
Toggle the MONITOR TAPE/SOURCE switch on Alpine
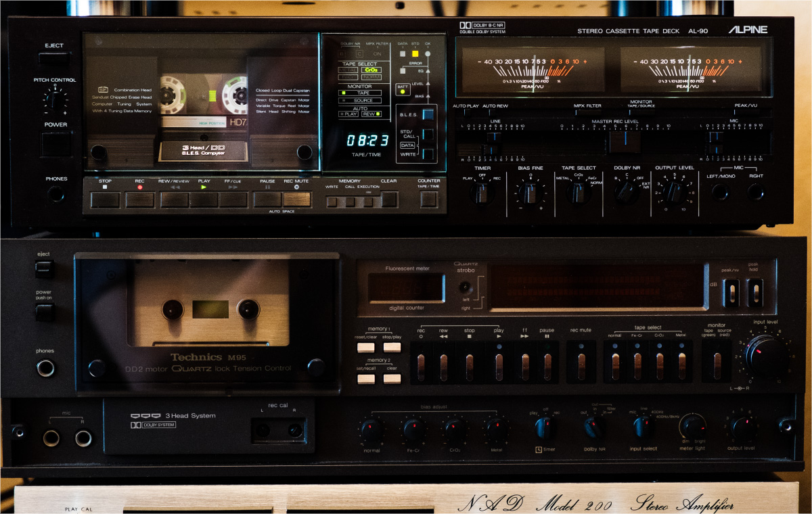641,113
